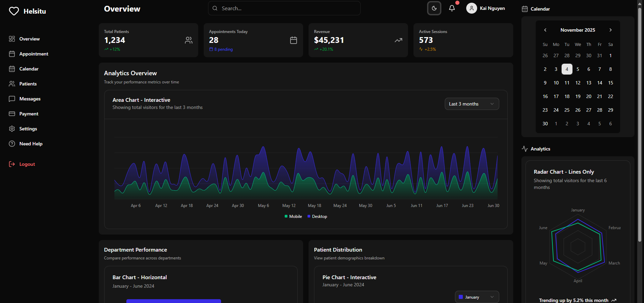Image resolution: width=644 pixels, height=303 pixels.
Task: Click the small calendar icon beside 8 pending
Action: coord(211,49)
